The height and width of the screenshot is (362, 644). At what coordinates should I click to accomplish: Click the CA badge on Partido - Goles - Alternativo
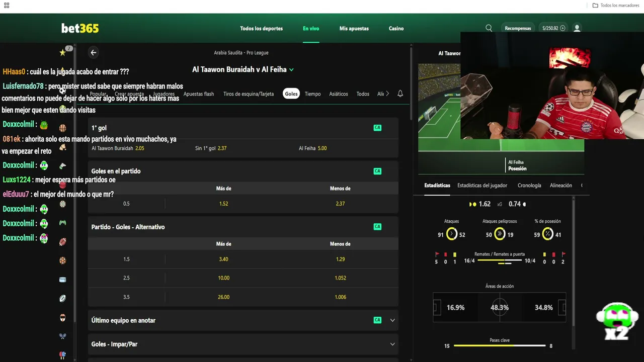[x=377, y=227]
